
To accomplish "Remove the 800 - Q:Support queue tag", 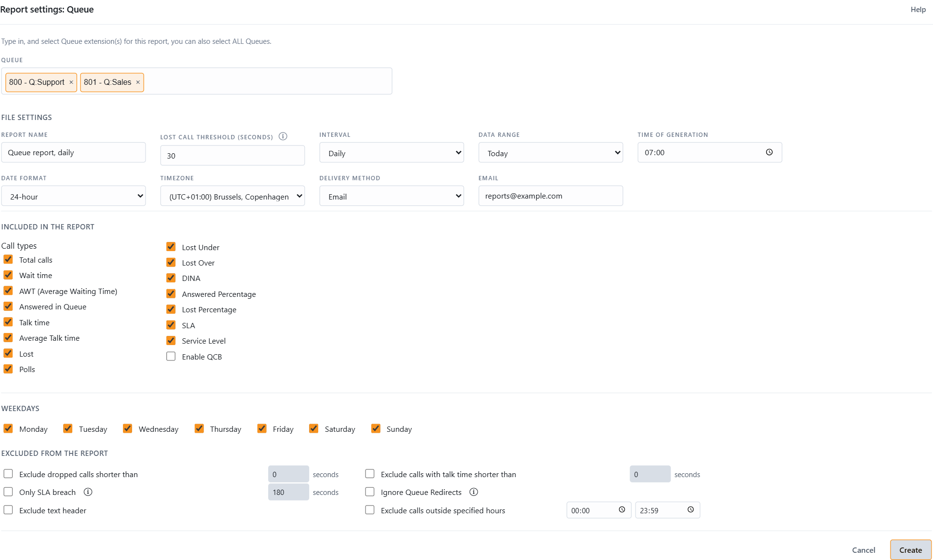I will [71, 82].
